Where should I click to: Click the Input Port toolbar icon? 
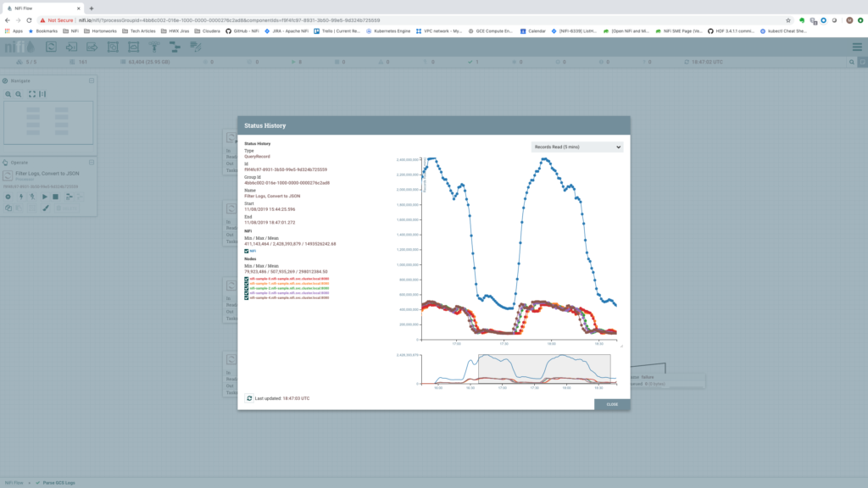[73, 47]
